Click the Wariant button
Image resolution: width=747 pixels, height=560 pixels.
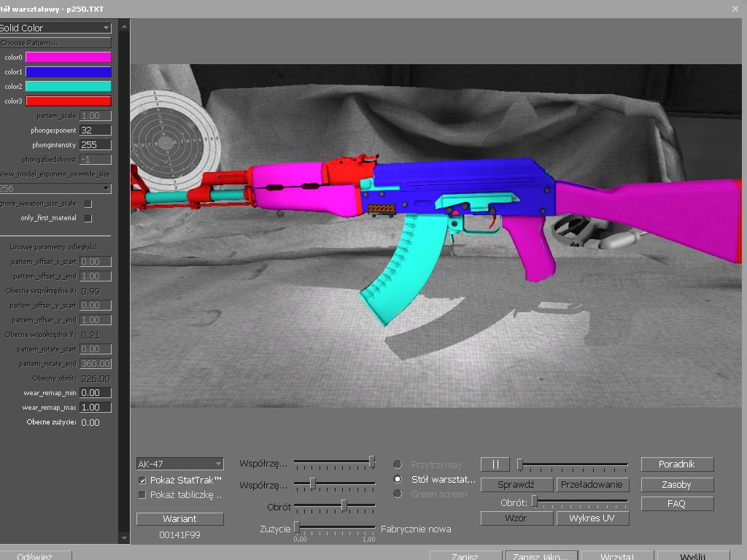click(179, 519)
